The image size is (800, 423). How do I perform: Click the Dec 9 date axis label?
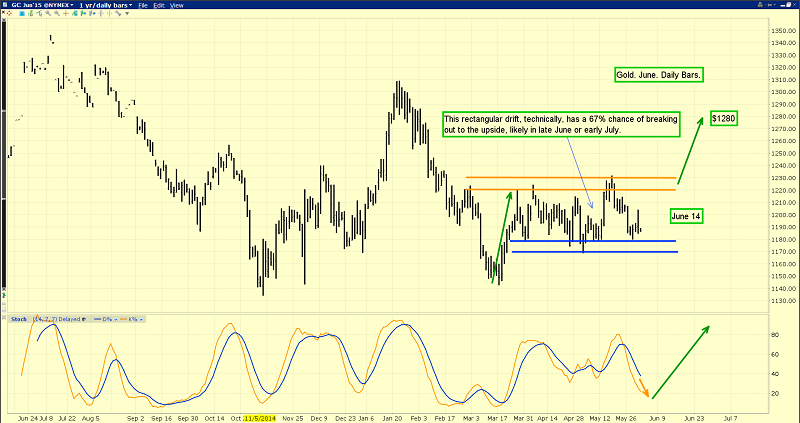click(319, 418)
